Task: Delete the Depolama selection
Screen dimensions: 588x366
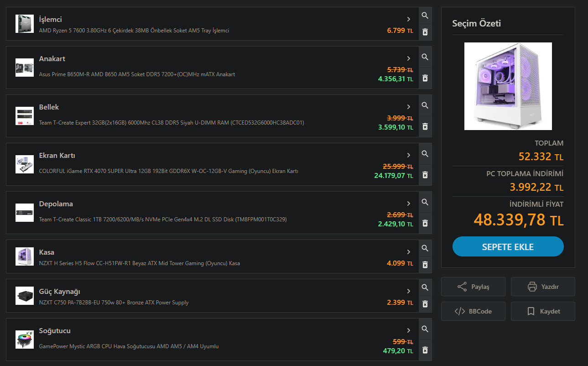Action: click(x=425, y=223)
